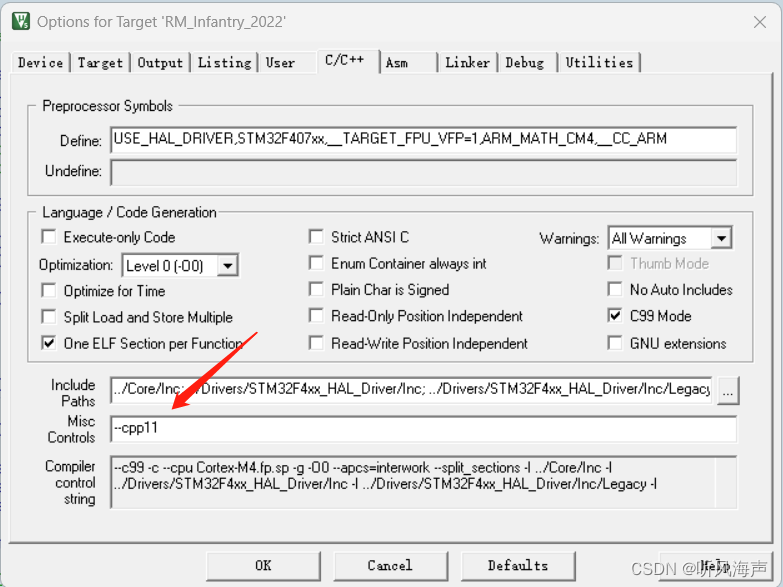783x587 pixels.
Task: Select the Listing tab
Action: point(224,62)
